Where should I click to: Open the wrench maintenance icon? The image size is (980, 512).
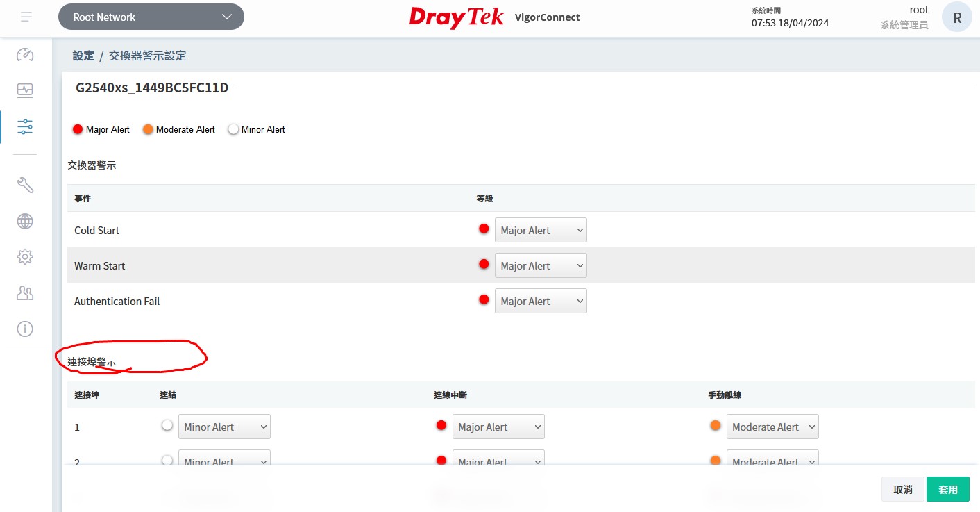point(25,185)
